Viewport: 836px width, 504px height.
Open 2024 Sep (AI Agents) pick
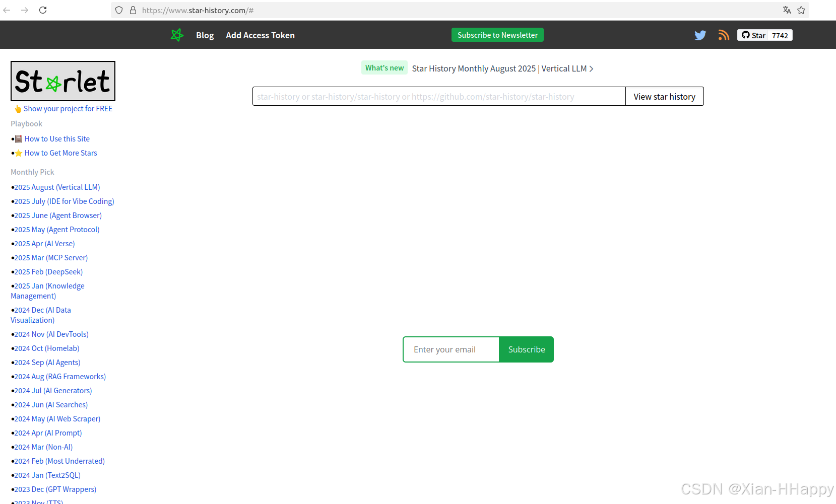pyautogui.click(x=47, y=363)
